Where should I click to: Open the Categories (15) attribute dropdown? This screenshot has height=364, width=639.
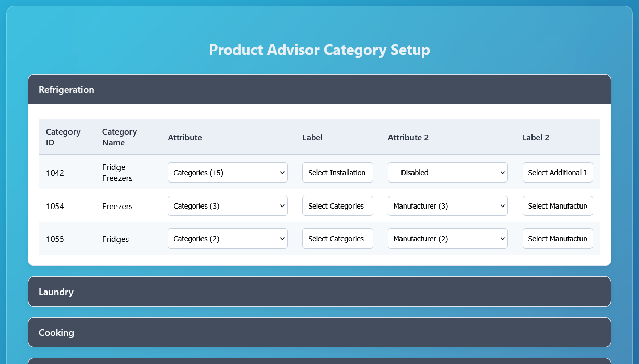227,173
